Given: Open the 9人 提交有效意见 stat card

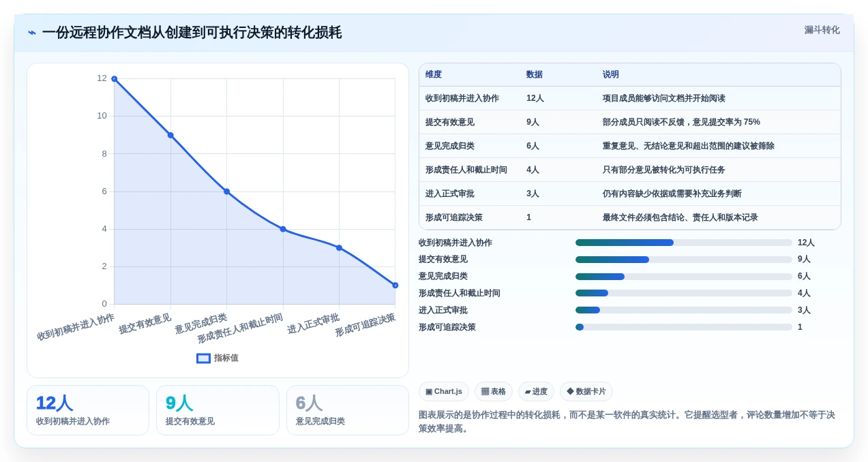Looking at the screenshot, I should (x=218, y=410).
